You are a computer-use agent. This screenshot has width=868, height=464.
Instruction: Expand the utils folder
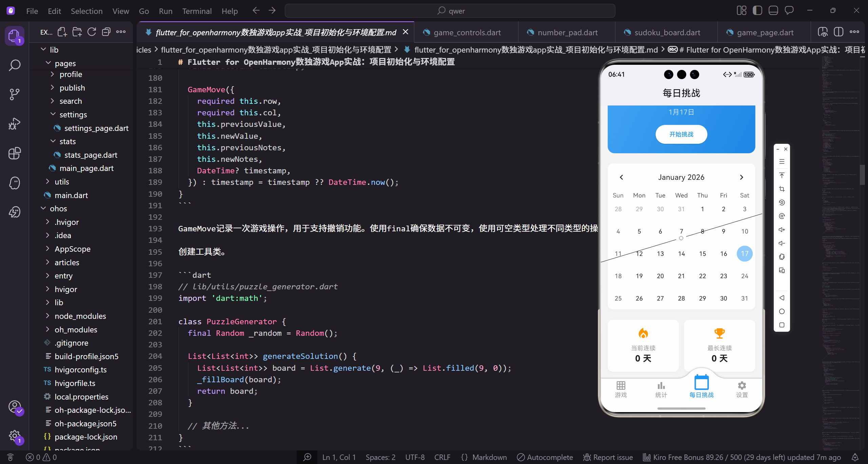pos(62,182)
